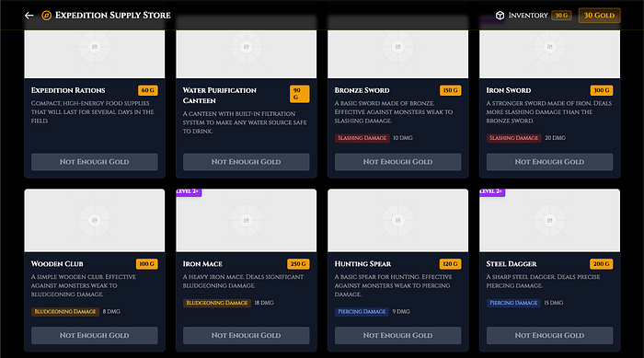
Task: Click the Bludgeoning Damage tag on Wooden Club
Action: click(65, 312)
